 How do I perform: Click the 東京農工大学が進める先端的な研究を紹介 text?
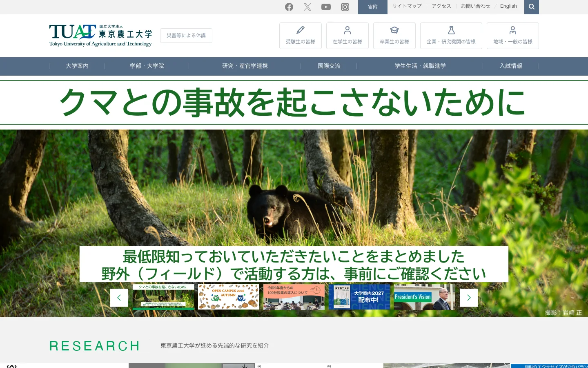215,346
